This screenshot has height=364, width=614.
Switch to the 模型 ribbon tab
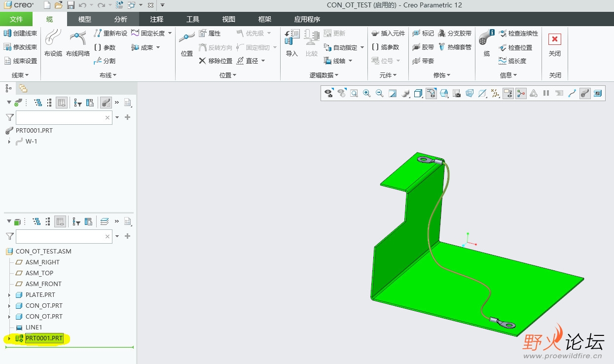85,19
